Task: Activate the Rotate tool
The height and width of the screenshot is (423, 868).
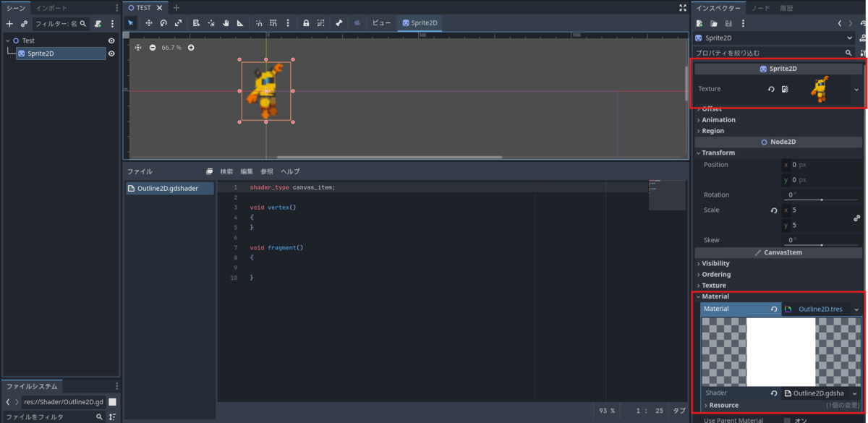Action: point(163,22)
